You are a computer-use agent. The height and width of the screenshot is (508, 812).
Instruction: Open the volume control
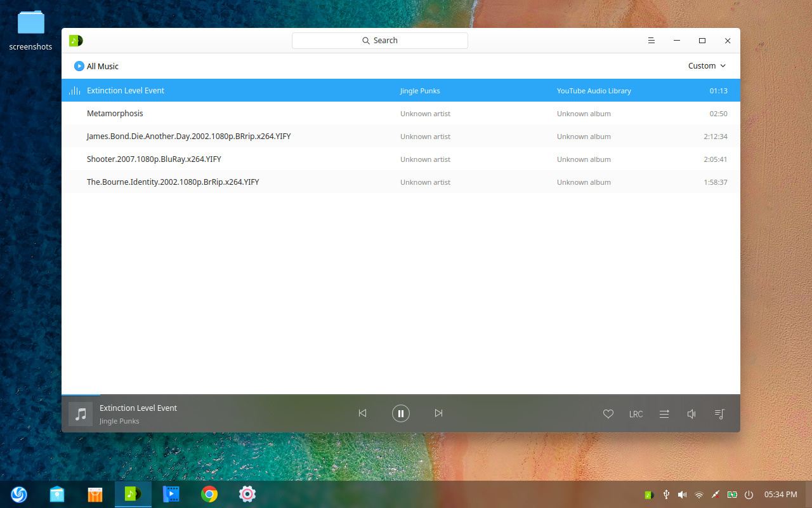tap(691, 413)
